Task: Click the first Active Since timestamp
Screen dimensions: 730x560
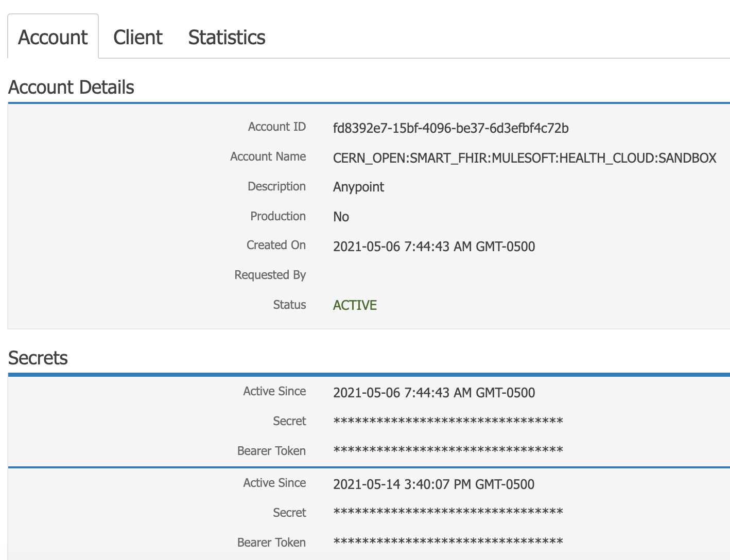Action: (434, 392)
